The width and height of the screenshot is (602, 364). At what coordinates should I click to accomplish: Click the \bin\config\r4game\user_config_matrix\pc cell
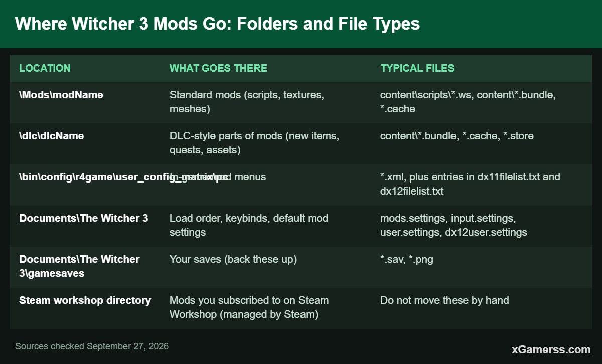click(123, 177)
